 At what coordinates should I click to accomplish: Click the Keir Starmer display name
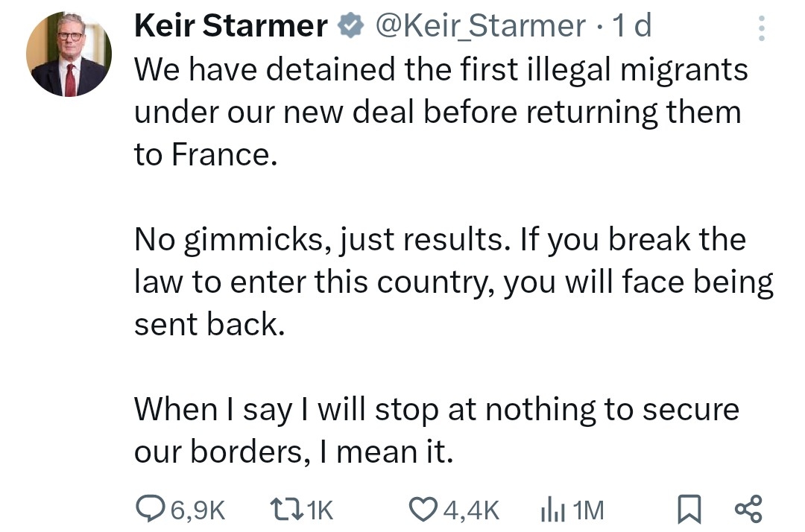pos(231,27)
